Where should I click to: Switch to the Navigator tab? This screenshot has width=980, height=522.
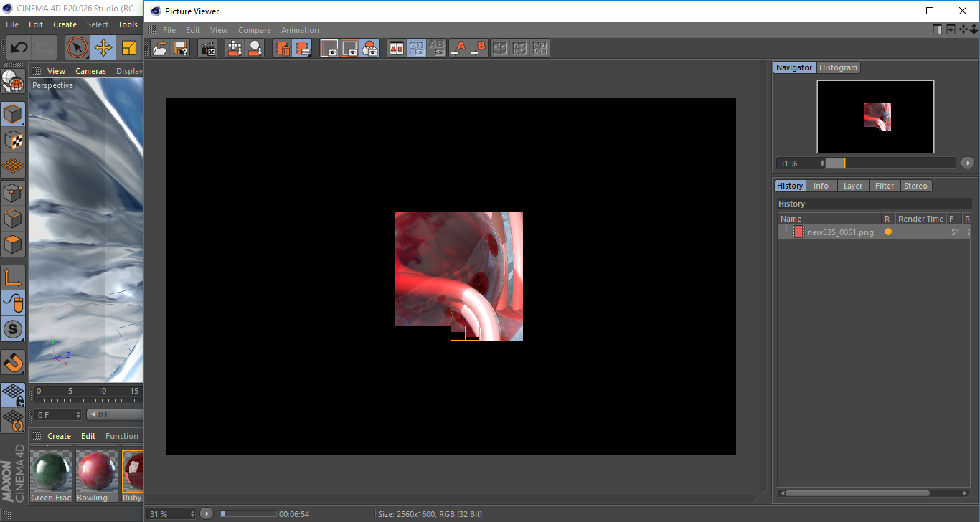[x=794, y=67]
